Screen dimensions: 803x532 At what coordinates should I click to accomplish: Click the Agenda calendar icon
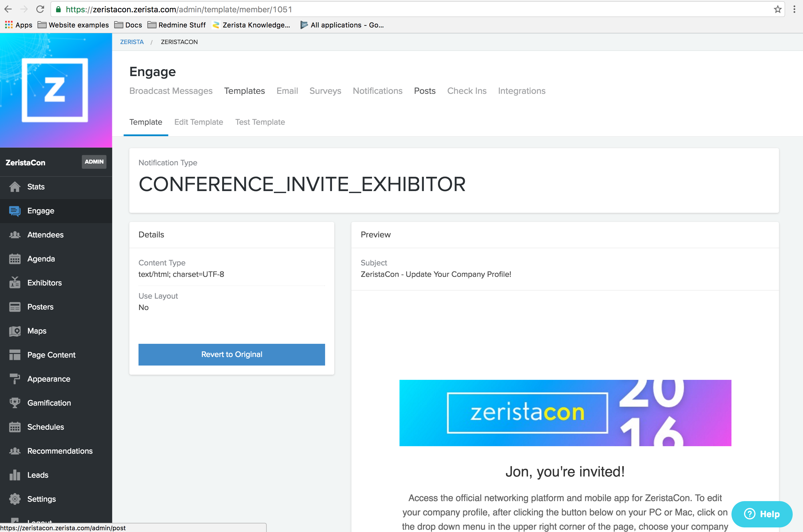(15, 259)
